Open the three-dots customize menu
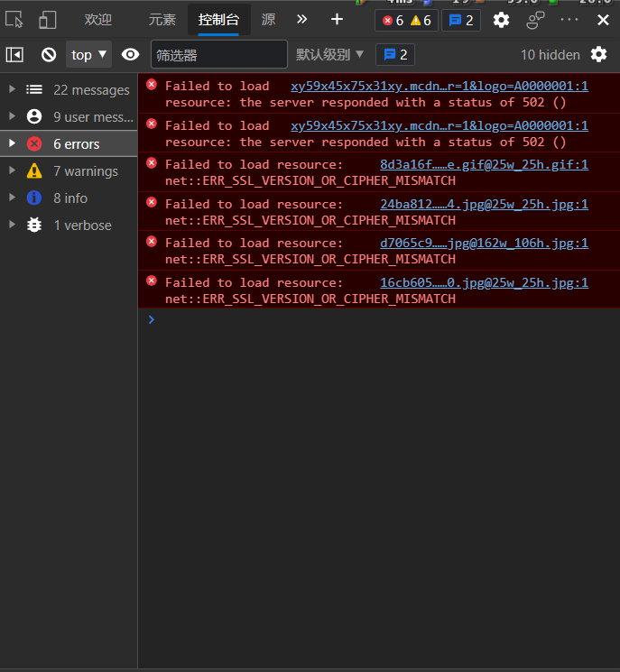620x672 pixels. point(569,20)
